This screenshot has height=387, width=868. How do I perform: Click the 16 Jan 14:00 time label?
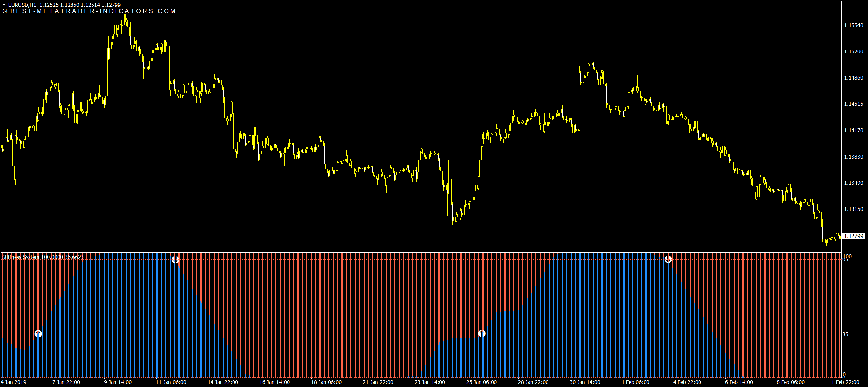pyautogui.click(x=274, y=382)
